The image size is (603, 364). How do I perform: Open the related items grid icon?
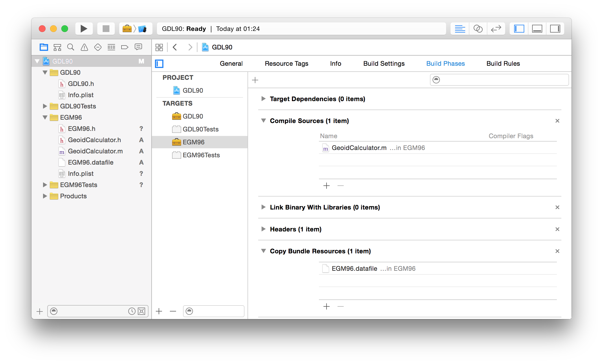[x=159, y=47]
